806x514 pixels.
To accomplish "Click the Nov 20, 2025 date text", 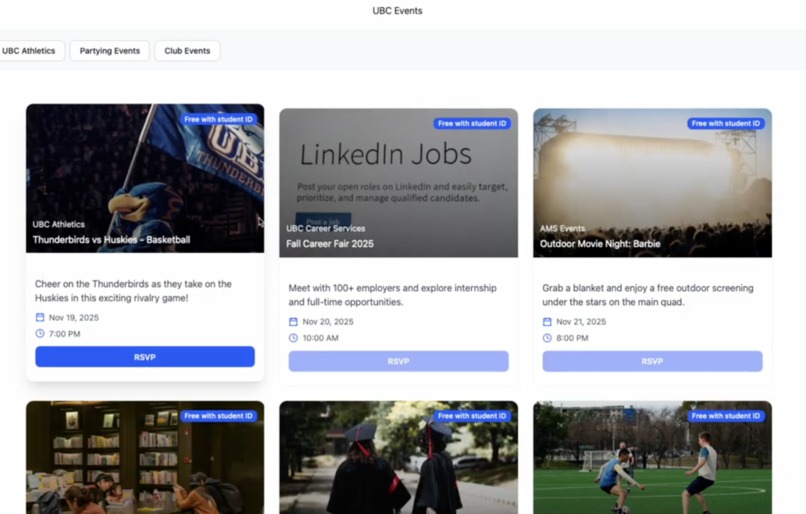I will (328, 322).
